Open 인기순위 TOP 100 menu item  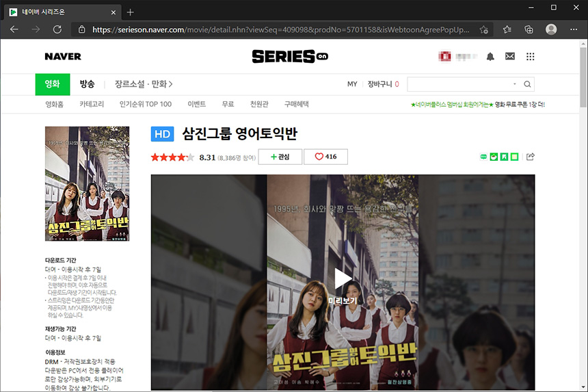pyautogui.click(x=146, y=104)
